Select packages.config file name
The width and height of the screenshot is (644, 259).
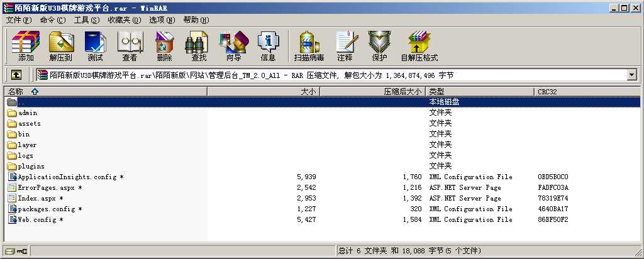click(50, 209)
